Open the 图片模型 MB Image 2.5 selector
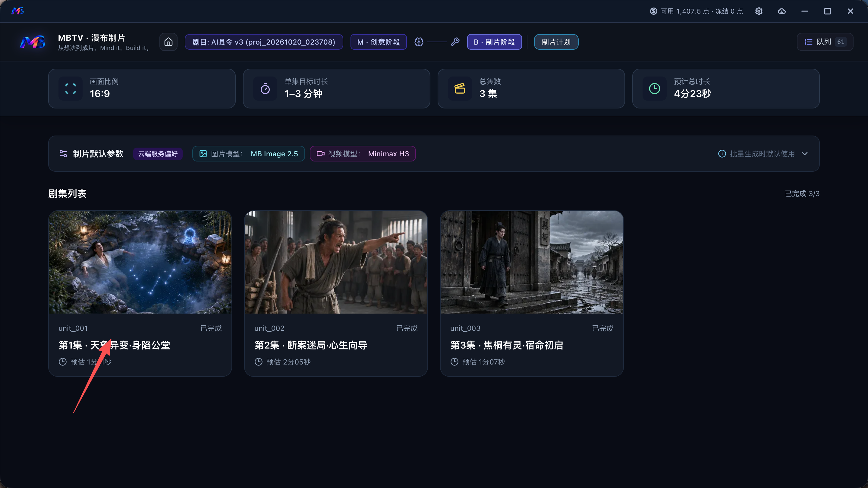 [248, 154]
